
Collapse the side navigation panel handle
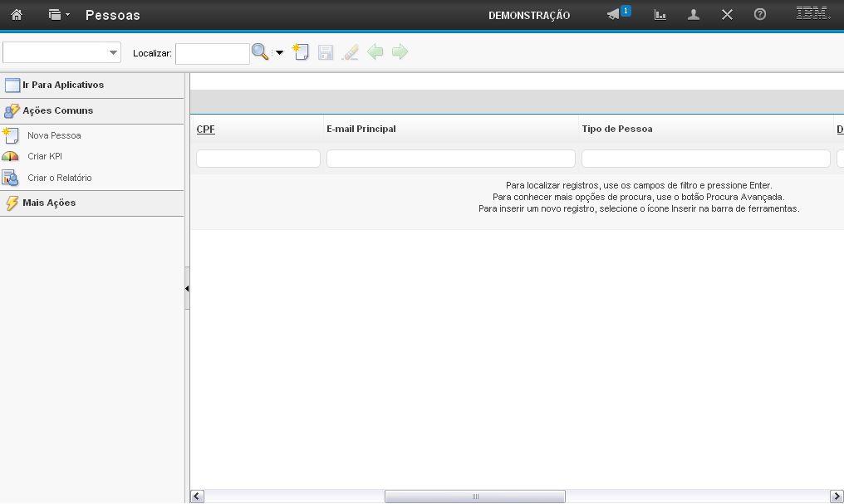pos(187,288)
